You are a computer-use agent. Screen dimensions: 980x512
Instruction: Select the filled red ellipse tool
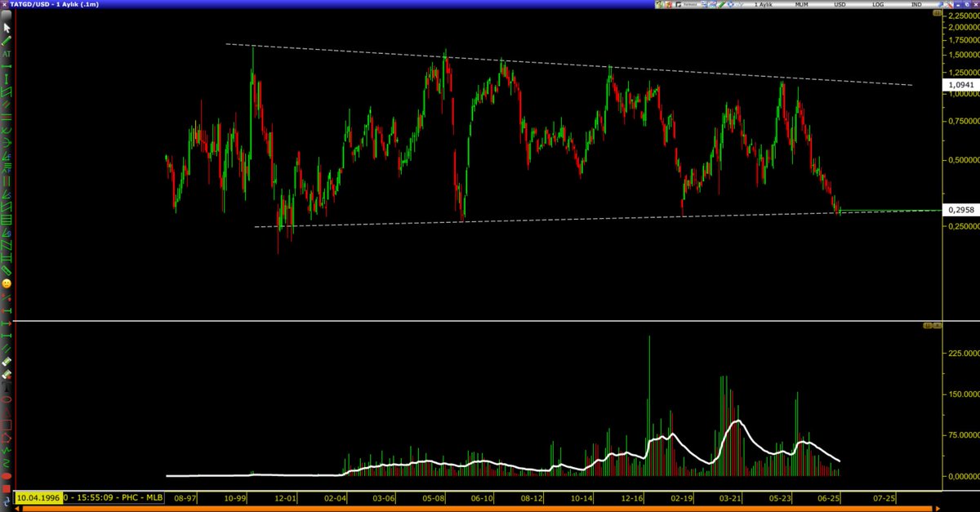pos(7,478)
